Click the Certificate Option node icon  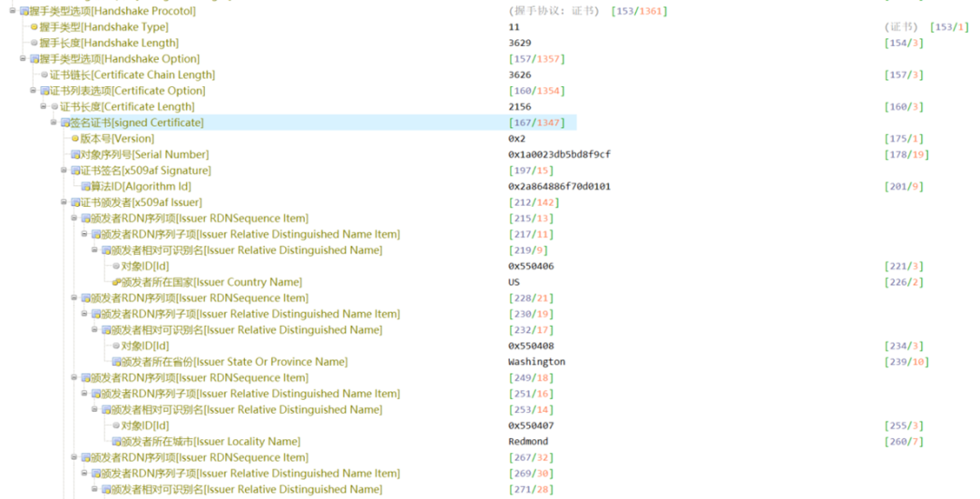pos(45,92)
